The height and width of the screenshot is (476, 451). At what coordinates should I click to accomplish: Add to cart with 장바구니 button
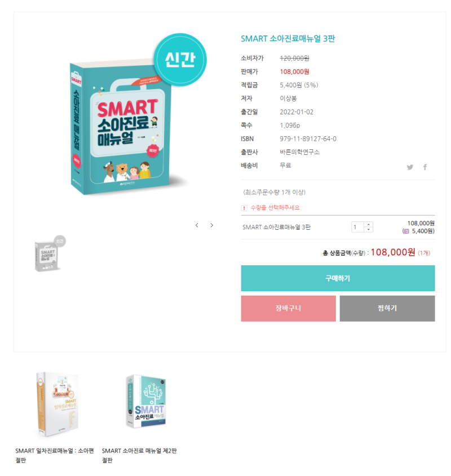pyautogui.click(x=288, y=309)
